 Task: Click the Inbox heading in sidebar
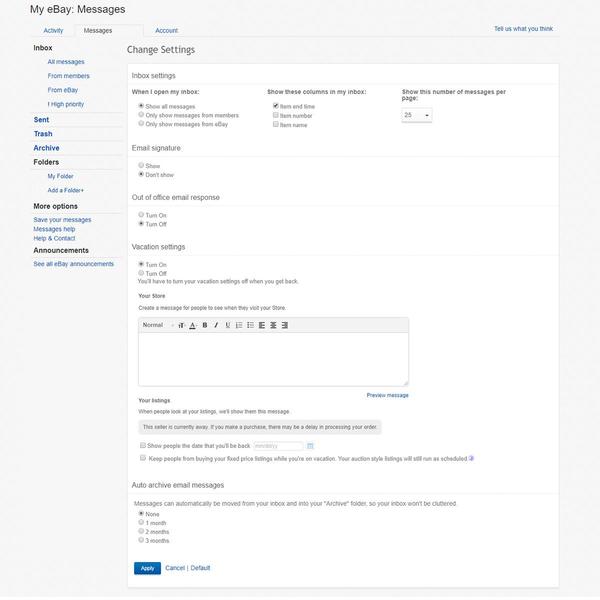click(43, 48)
